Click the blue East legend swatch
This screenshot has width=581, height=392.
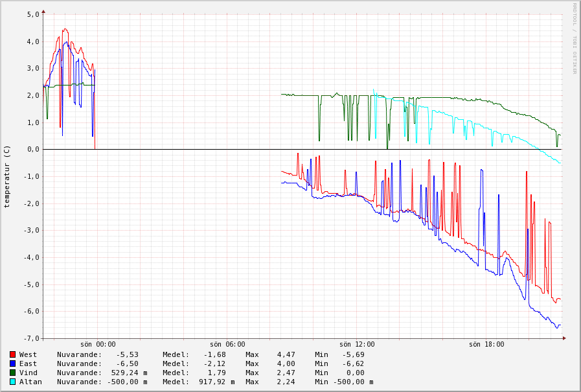point(13,363)
